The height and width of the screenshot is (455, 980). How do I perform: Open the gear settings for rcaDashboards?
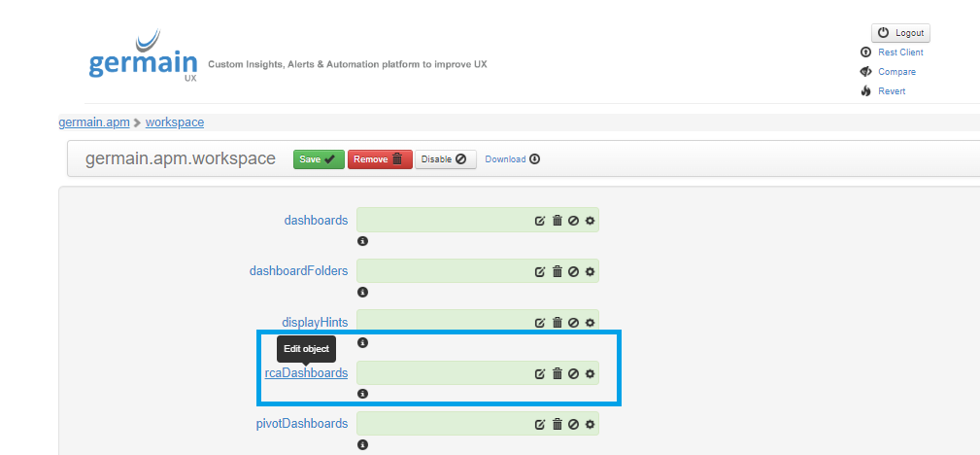pyautogui.click(x=591, y=373)
